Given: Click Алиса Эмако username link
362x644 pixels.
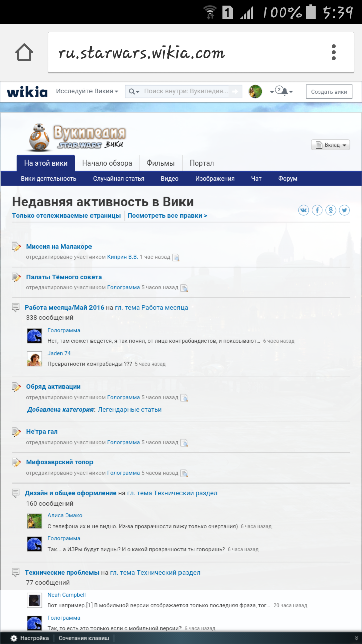Looking at the screenshot, I should coord(65,515).
